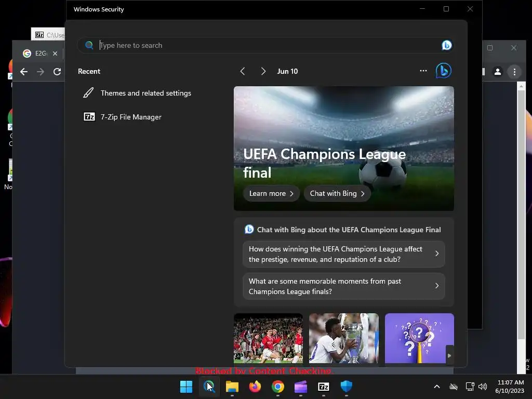Go to previous day with left chevron
The image size is (532, 399).
[242, 71]
